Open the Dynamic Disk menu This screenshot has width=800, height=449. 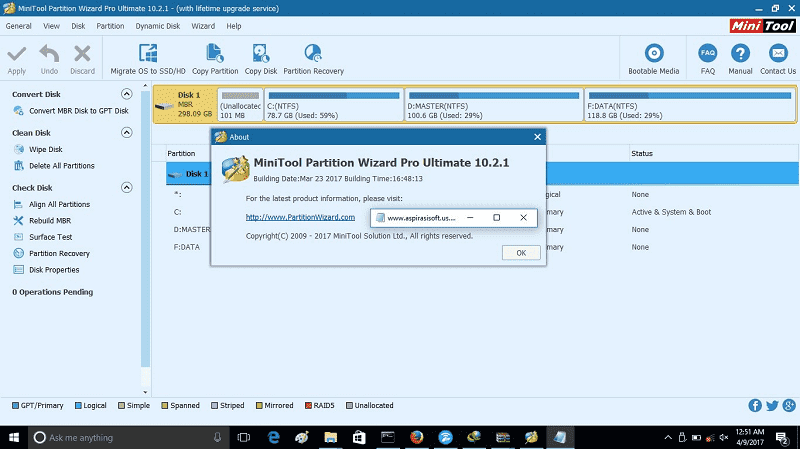coord(158,26)
